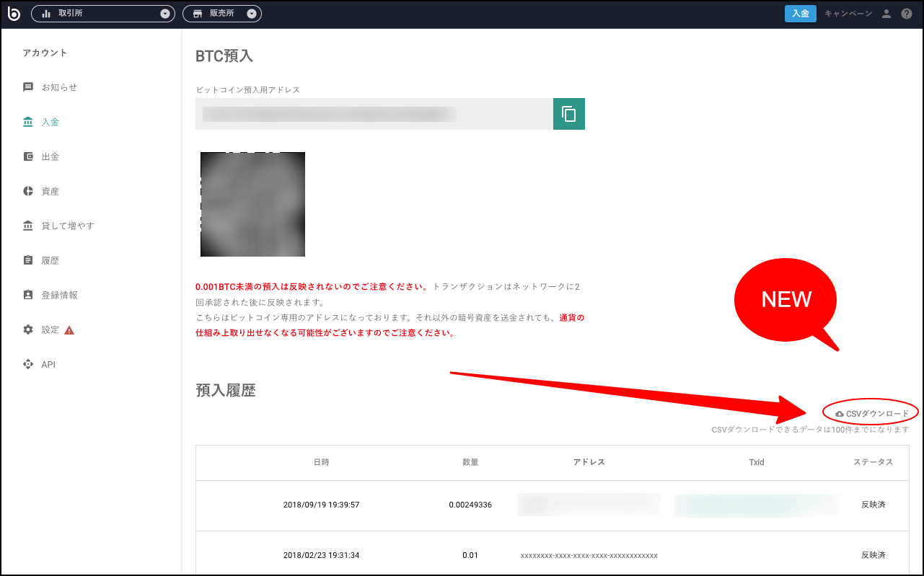This screenshot has height=576, width=924.
Task: Click the CSV 100件 limit note
Action: (x=811, y=430)
